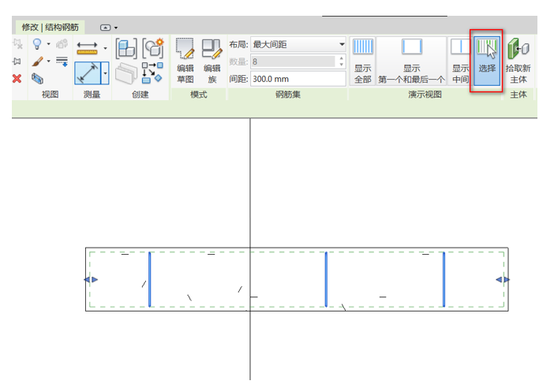
Task: Open the 修改 | 结构钢筋 ribbon tab
Action: 51,27
